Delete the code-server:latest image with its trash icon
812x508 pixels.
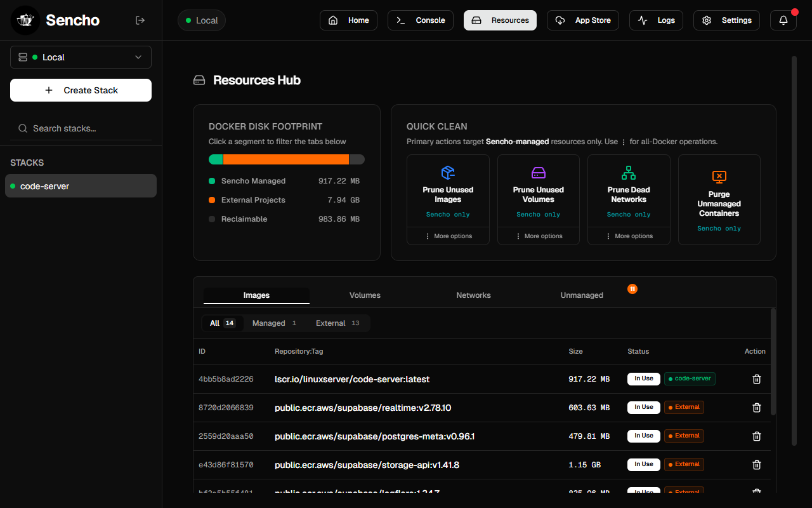[756, 379]
